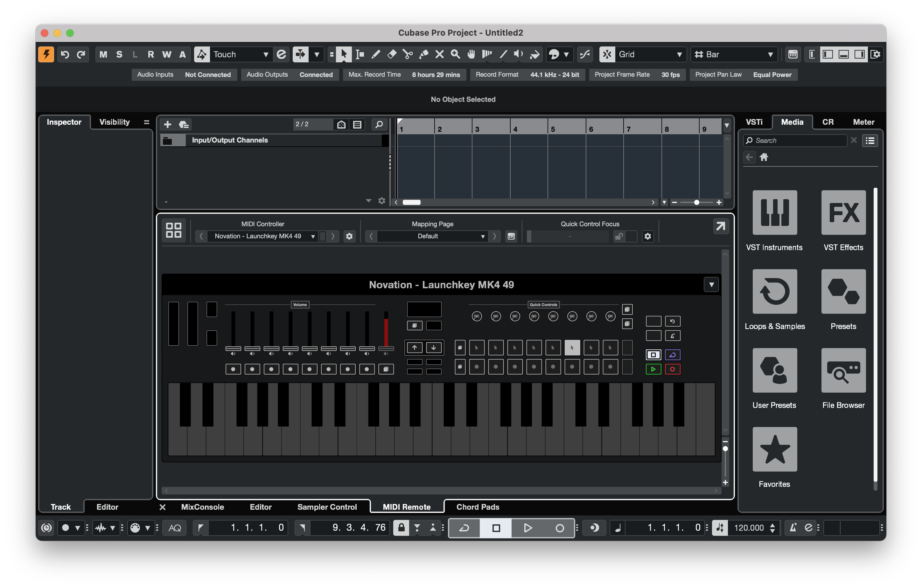This screenshot has width=922, height=588.
Task: Select the Draw pencil tool
Action: 376,54
